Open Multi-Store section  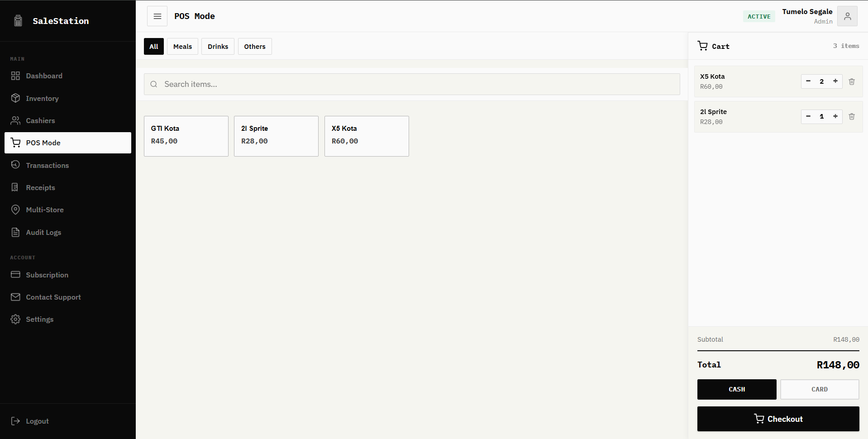coord(68,210)
